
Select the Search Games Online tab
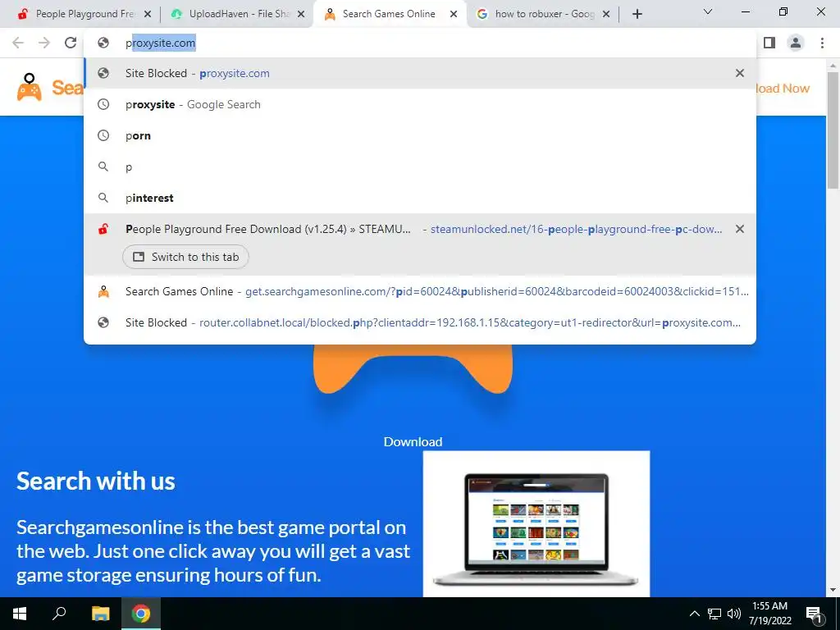[389, 14]
